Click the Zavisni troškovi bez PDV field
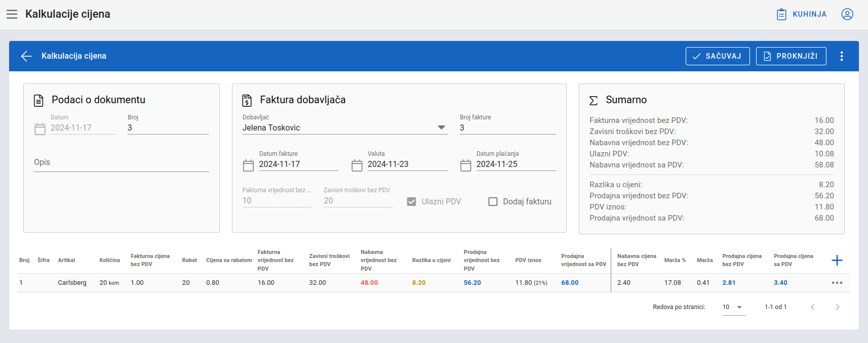 (x=358, y=201)
